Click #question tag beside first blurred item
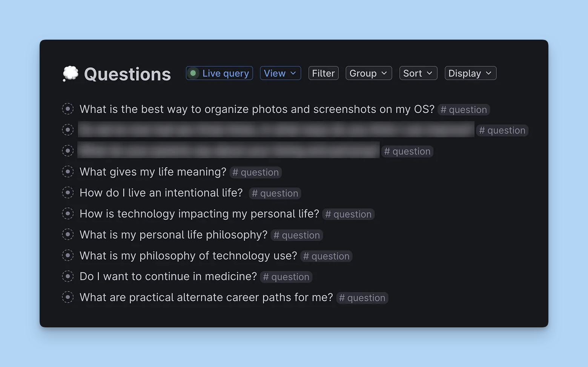 click(502, 130)
